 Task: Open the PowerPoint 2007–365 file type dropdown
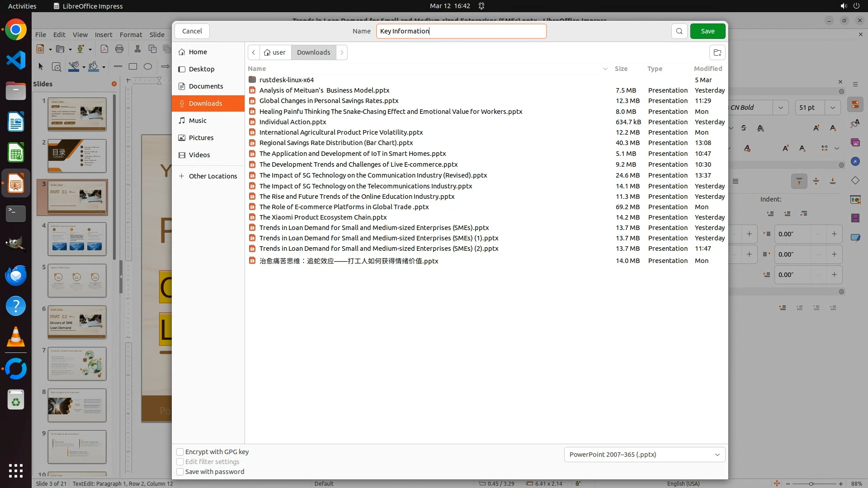click(644, 455)
